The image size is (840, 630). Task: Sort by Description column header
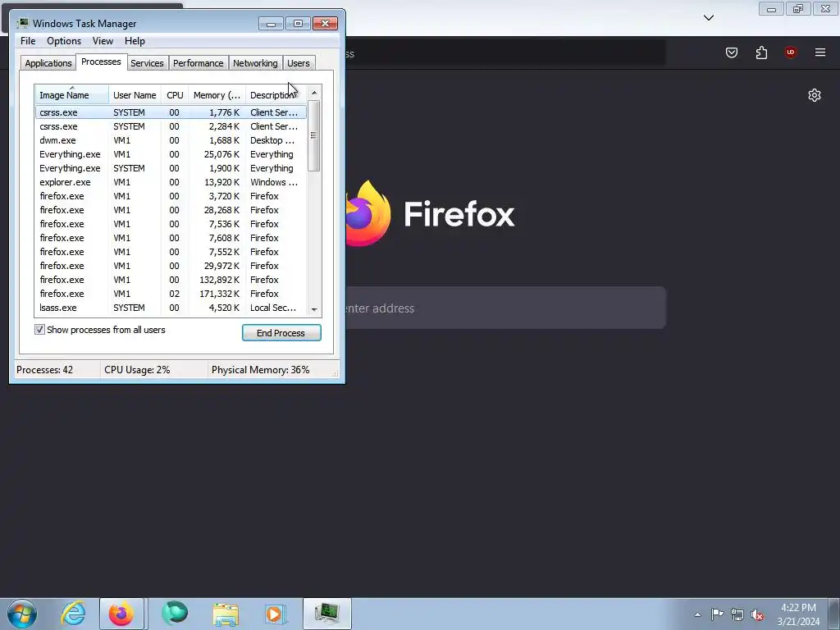tap(276, 95)
